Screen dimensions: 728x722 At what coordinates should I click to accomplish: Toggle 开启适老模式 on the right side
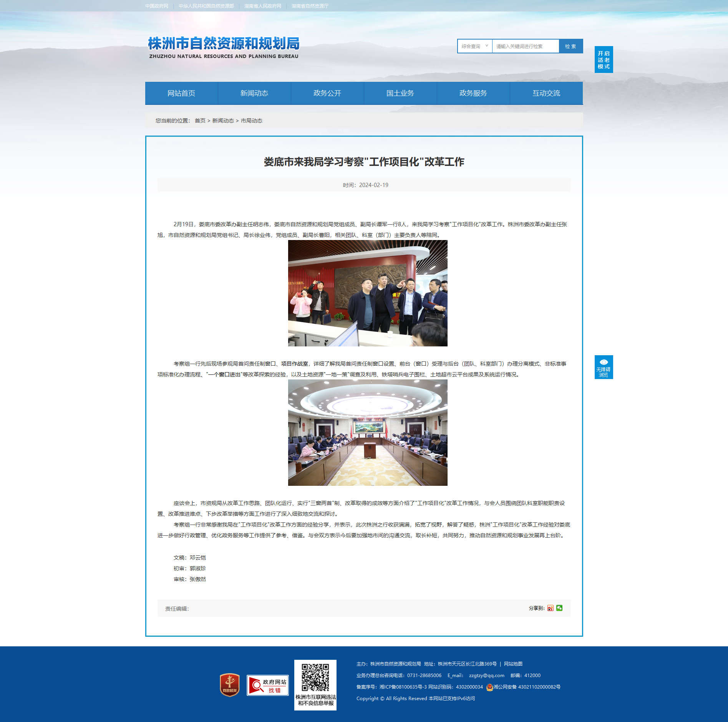coord(604,60)
